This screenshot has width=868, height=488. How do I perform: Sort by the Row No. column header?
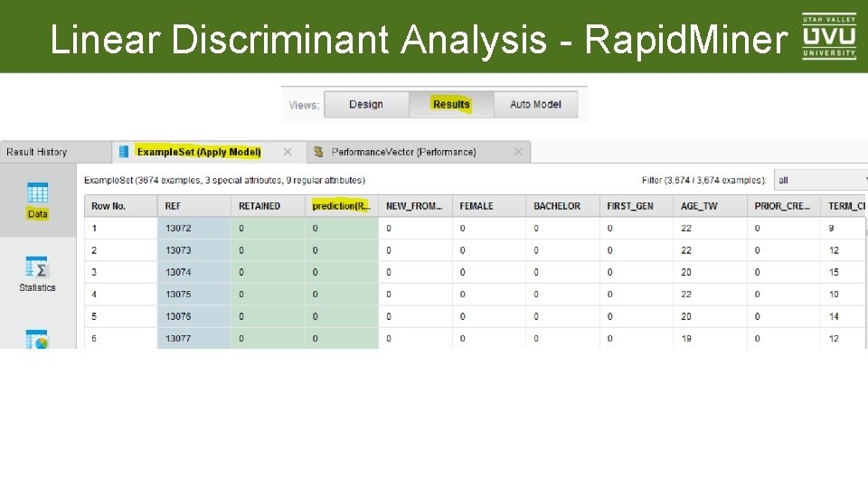(120, 206)
